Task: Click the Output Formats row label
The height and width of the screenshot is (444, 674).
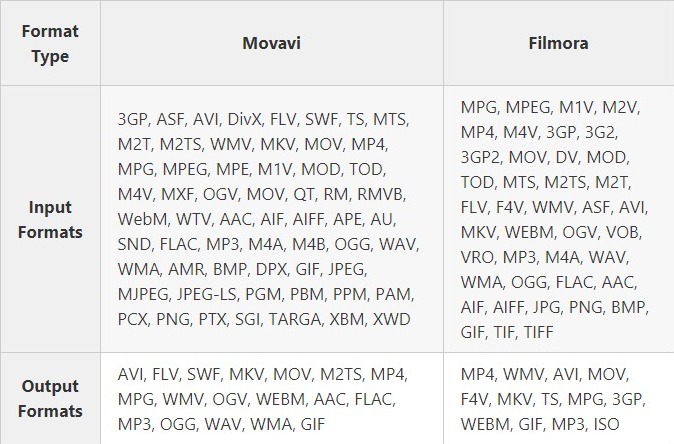Action: click(x=50, y=399)
